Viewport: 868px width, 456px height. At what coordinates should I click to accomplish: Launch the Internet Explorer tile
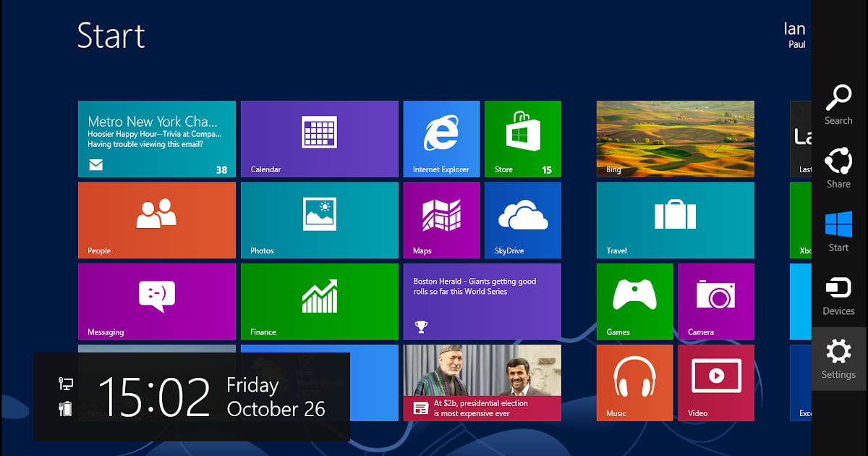click(x=441, y=139)
